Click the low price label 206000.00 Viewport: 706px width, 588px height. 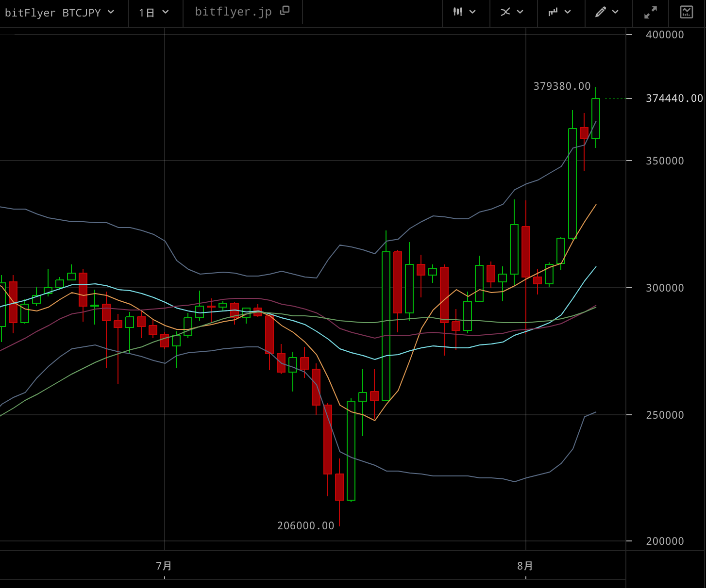click(x=305, y=526)
